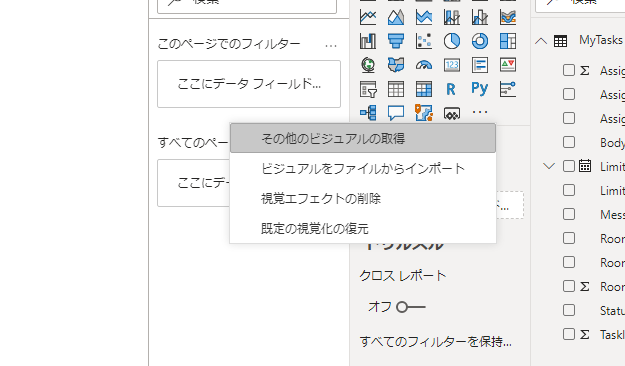Choose the Stacked area chart visual
Image resolution: width=625 pixels, height=366 pixels.
coord(424,17)
